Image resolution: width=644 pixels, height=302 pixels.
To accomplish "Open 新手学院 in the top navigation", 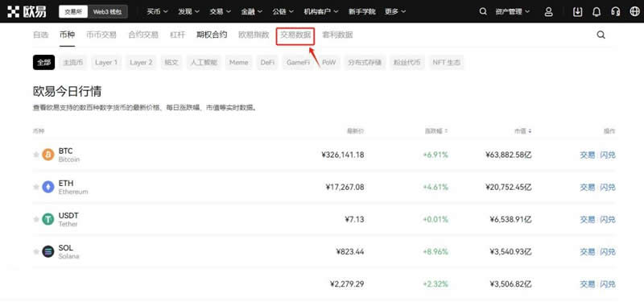I will [x=361, y=11].
